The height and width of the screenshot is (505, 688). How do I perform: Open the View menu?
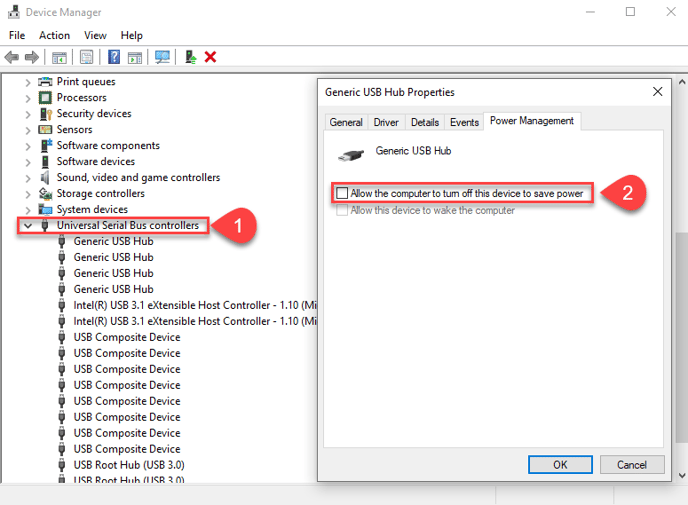95,35
